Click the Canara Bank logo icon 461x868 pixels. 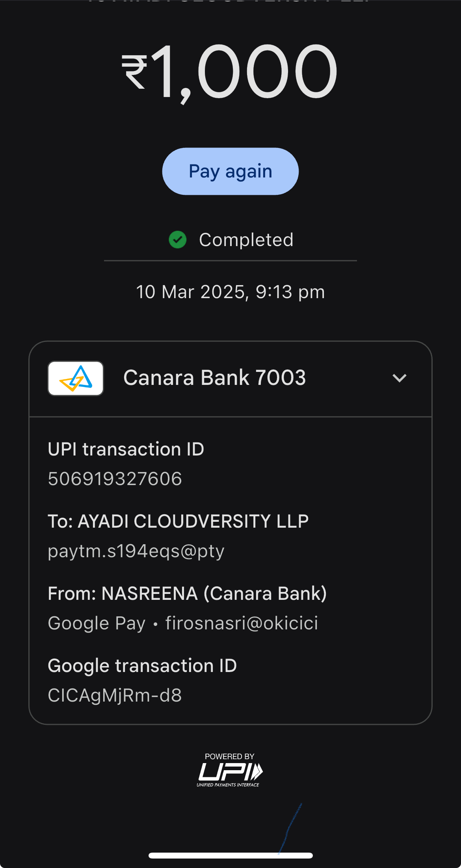pyautogui.click(x=76, y=378)
